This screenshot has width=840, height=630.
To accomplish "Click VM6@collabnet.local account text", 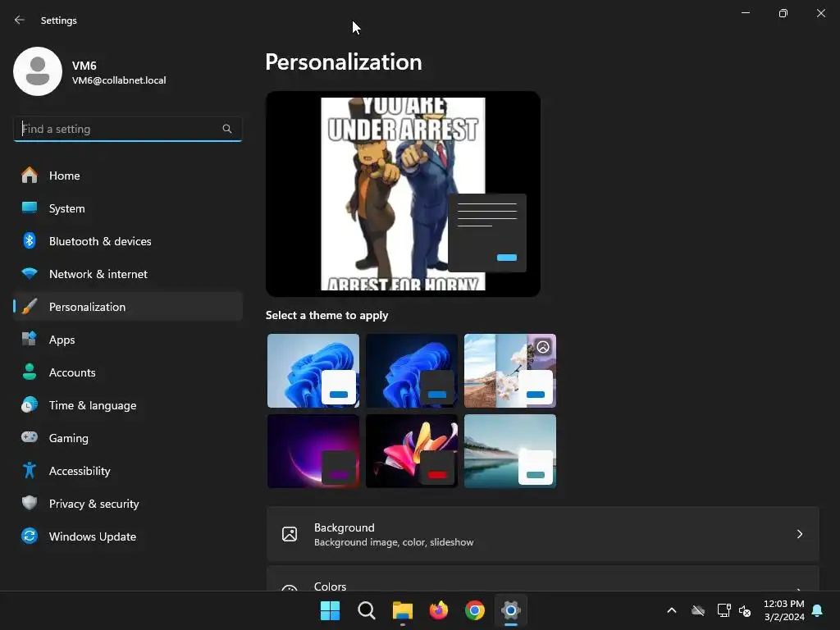I will 119,80.
